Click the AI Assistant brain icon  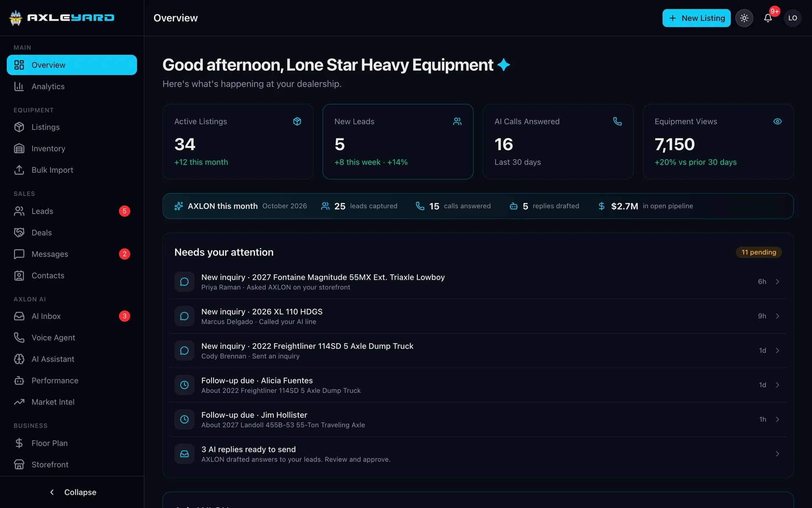coord(19,359)
